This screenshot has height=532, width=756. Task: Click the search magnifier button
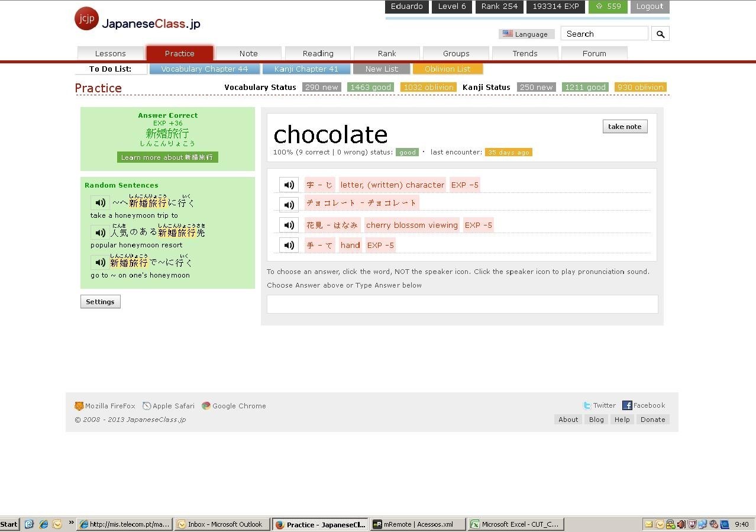click(x=660, y=34)
